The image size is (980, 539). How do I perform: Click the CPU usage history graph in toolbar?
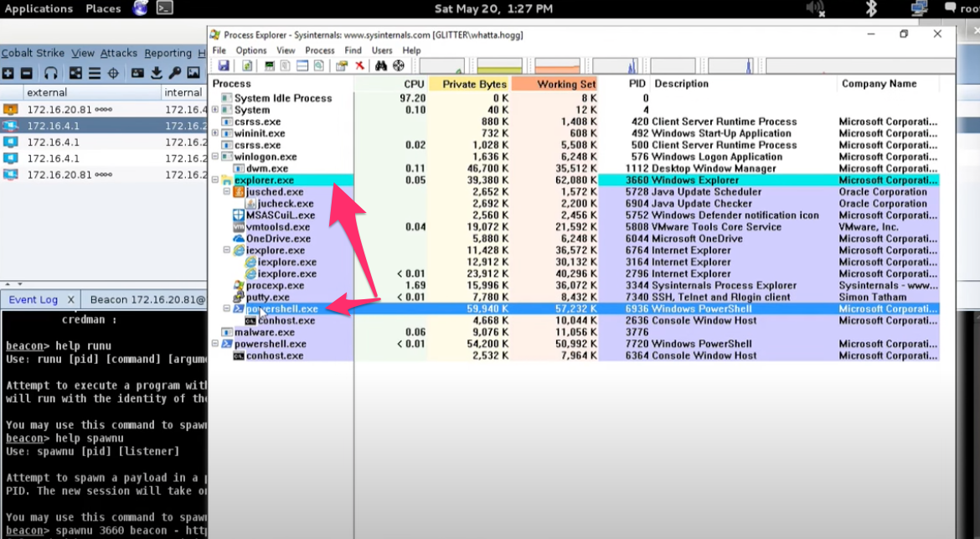coord(442,65)
